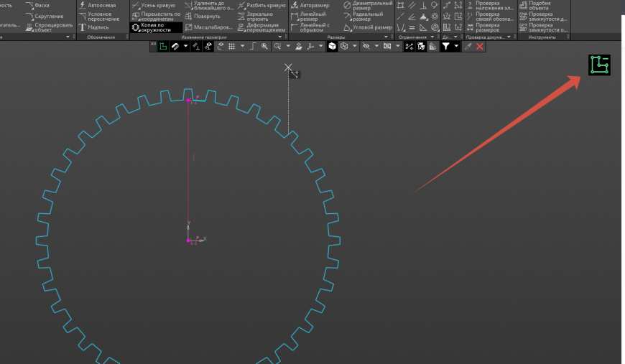Expand Проверка документа panel arrow
The width and height of the screenshot is (625, 364).
coord(509,37)
